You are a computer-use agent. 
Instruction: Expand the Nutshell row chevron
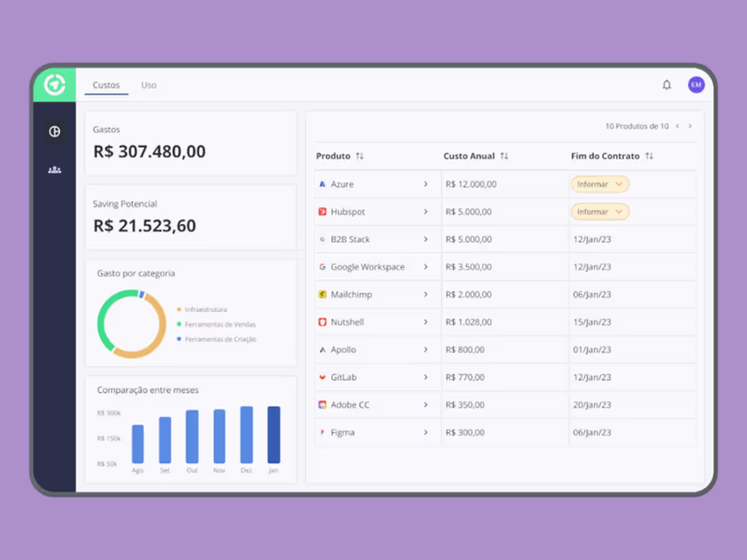coord(425,322)
